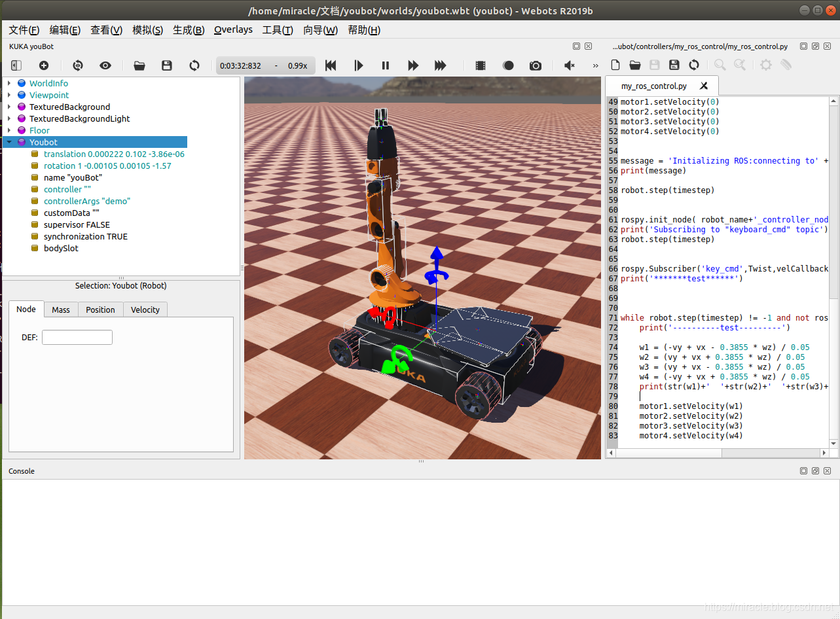Expand the WorldInfo node

pyautogui.click(x=9, y=83)
